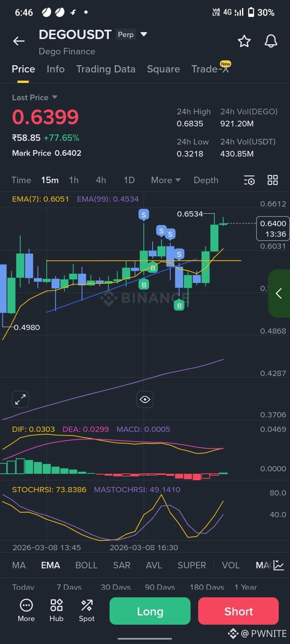Expand chart to fullscreen
290x644 pixels.
[20, 399]
